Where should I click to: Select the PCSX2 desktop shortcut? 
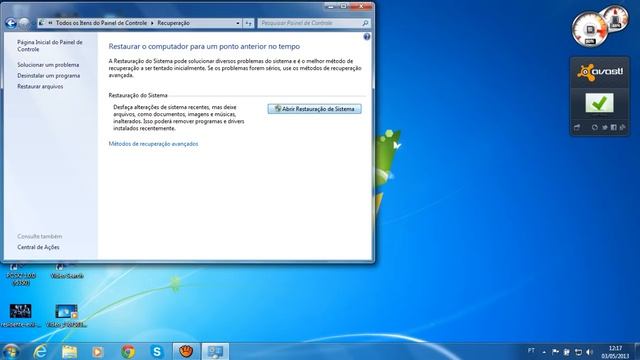pyautogui.click(x=21, y=275)
